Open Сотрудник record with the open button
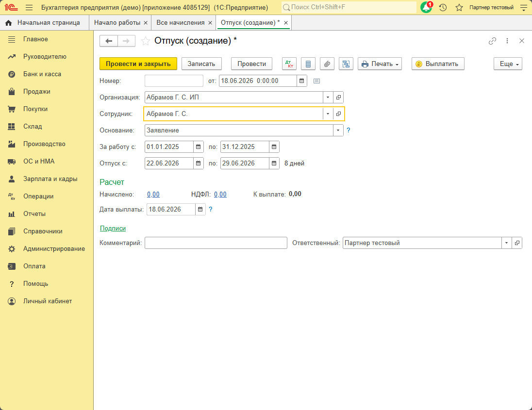Screen dimensions: 532x410 338,114
